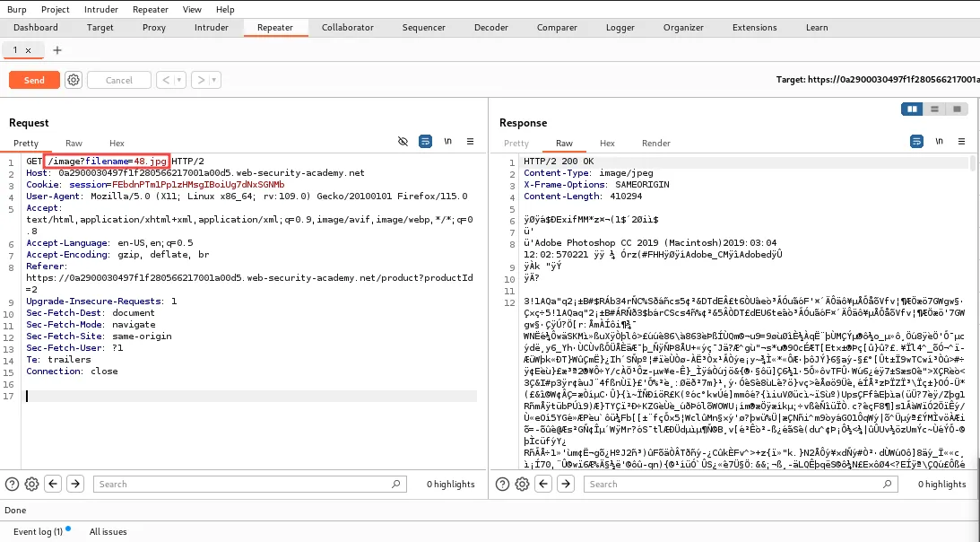Select Raw view in Request panel
980x542 pixels.
74,144
